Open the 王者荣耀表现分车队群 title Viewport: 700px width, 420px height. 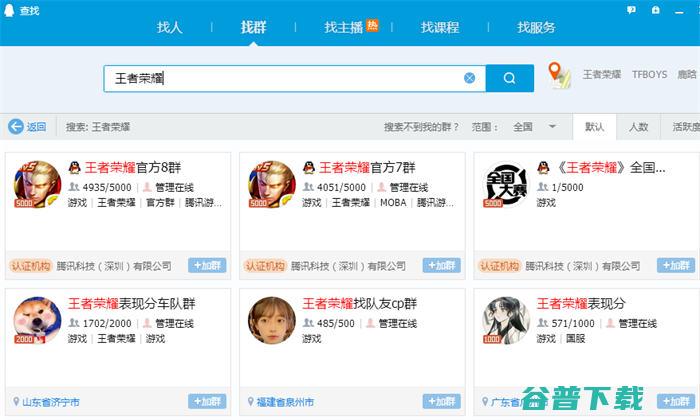(131, 304)
